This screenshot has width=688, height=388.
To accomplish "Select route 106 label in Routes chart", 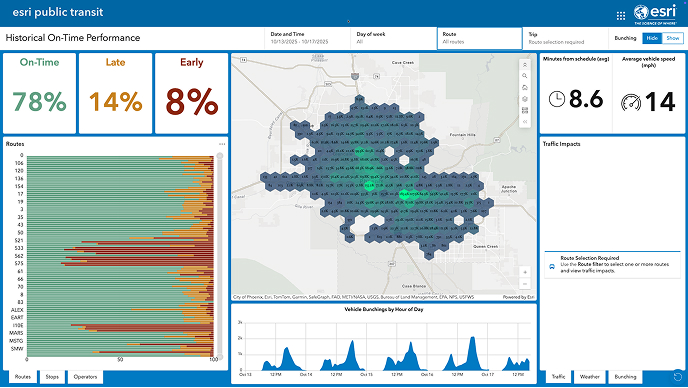I will coord(19,163).
